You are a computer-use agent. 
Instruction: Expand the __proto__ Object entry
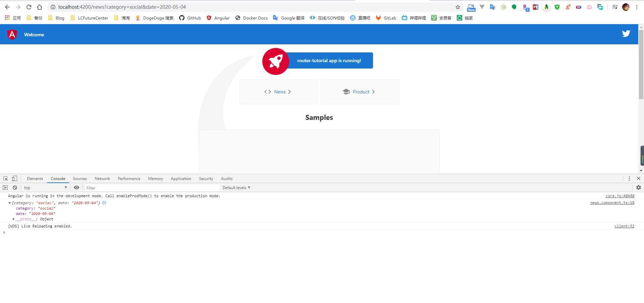point(13,219)
